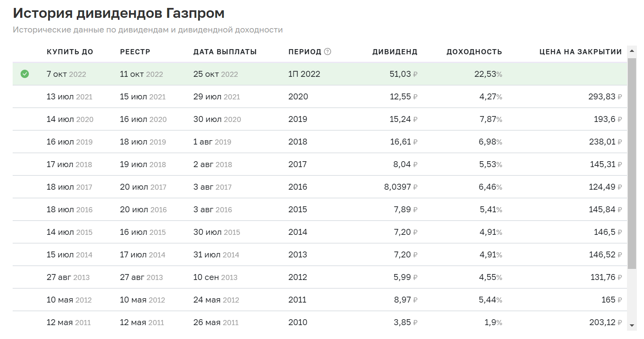This screenshot has height=339, width=644.
Task: Click the closing price 165 ₽
Action: 612,300
